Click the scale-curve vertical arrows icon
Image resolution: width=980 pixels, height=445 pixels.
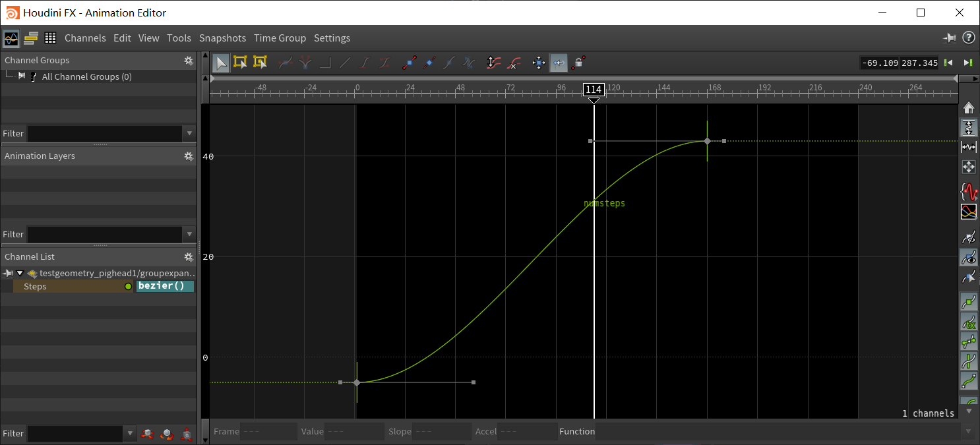493,63
